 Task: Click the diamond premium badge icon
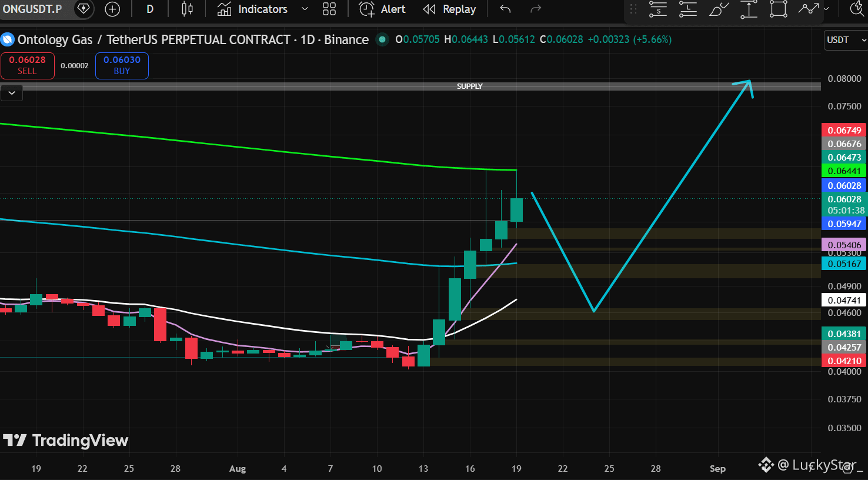(84, 9)
